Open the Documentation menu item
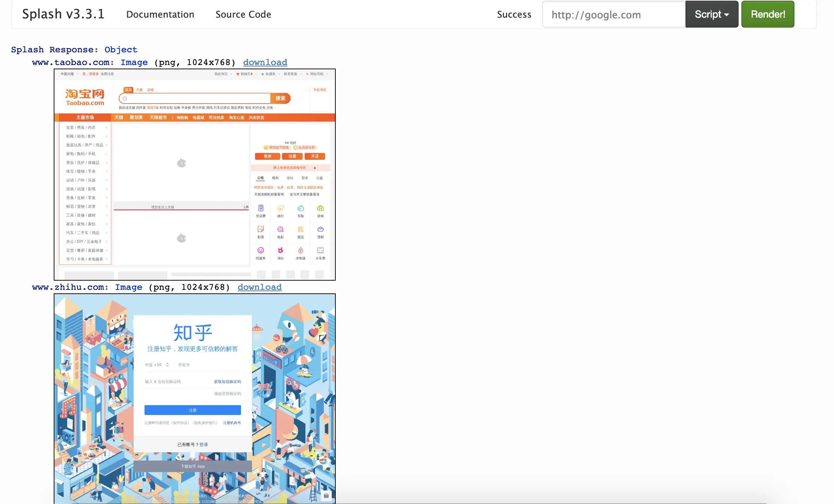This screenshot has height=504, width=834. [x=160, y=14]
